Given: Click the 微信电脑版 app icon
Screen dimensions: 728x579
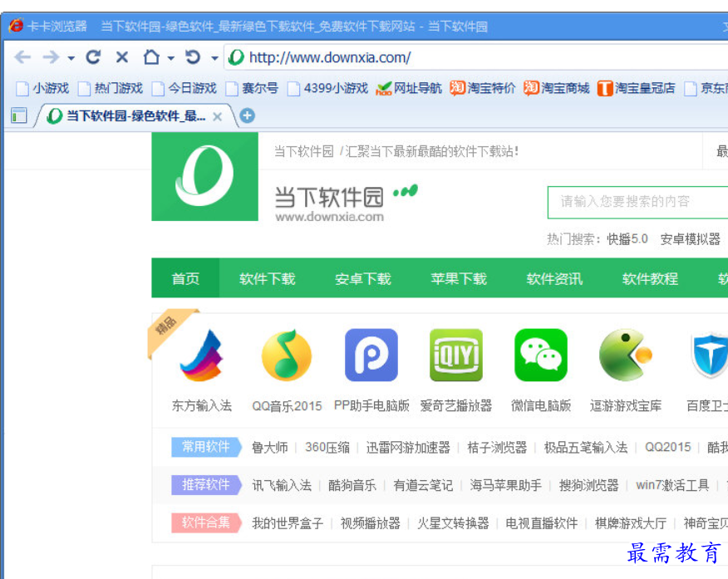Looking at the screenshot, I should (x=541, y=355).
